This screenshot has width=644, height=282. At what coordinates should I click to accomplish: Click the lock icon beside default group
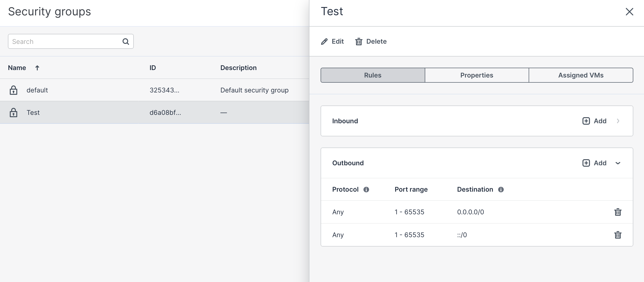point(14,90)
